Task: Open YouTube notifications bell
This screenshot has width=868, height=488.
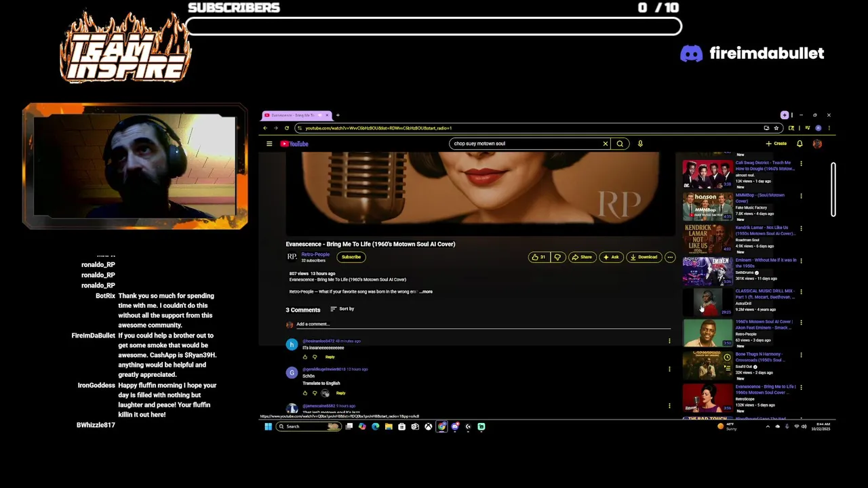Action: coord(800,144)
